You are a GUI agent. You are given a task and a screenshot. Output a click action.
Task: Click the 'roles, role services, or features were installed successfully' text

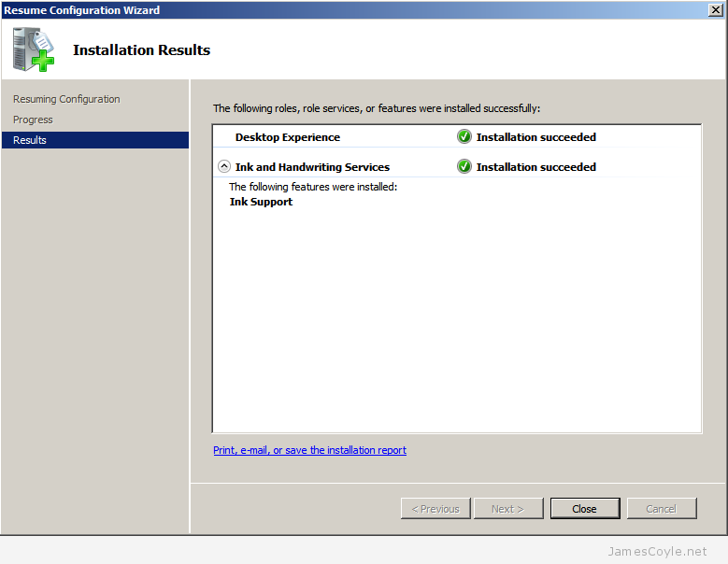pyautogui.click(x=377, y=108)
